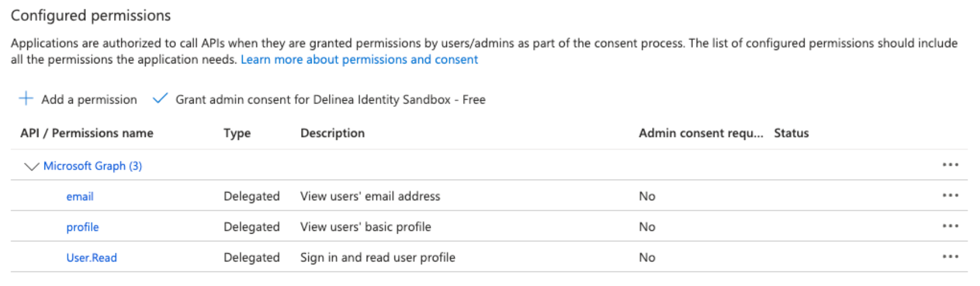
Task: Click the Add a permission button
Action: (88, 100)
